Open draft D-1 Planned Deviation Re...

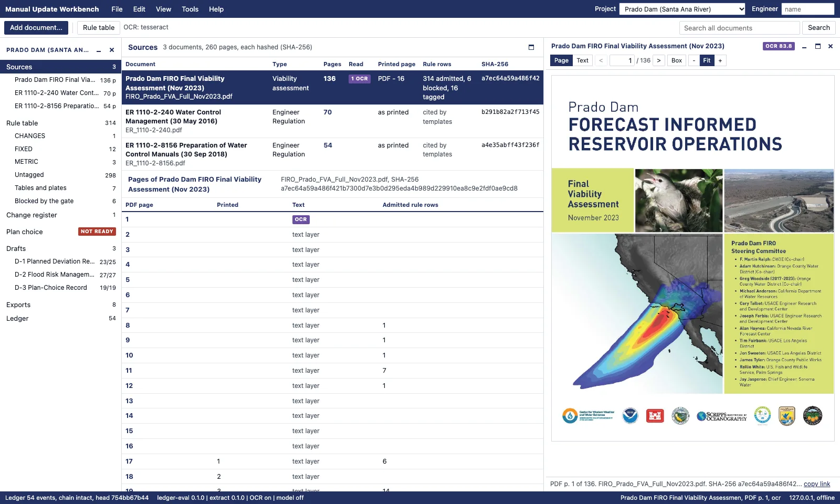pyautogui.click(x=61, y=261)
